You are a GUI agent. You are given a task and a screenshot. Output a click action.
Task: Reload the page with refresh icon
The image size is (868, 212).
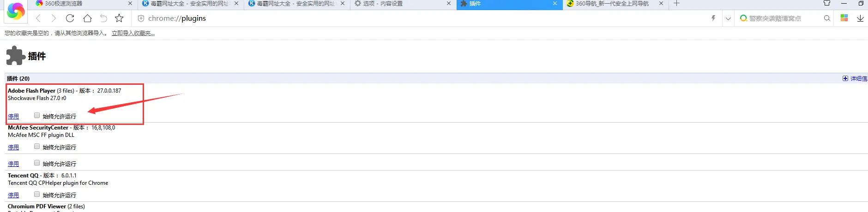pos(70,18)
